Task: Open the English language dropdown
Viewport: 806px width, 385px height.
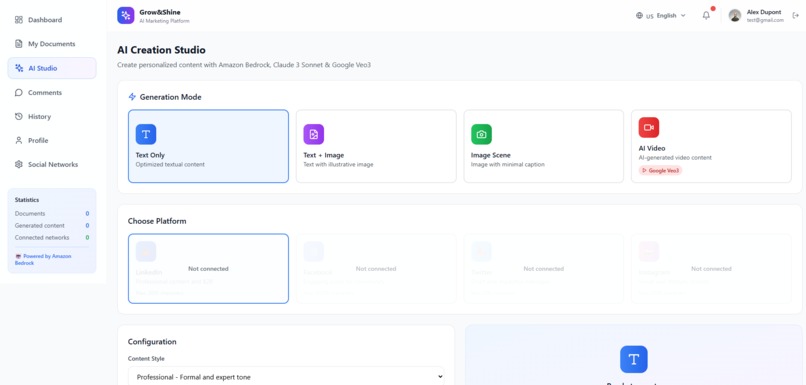Action: point(661,15)
